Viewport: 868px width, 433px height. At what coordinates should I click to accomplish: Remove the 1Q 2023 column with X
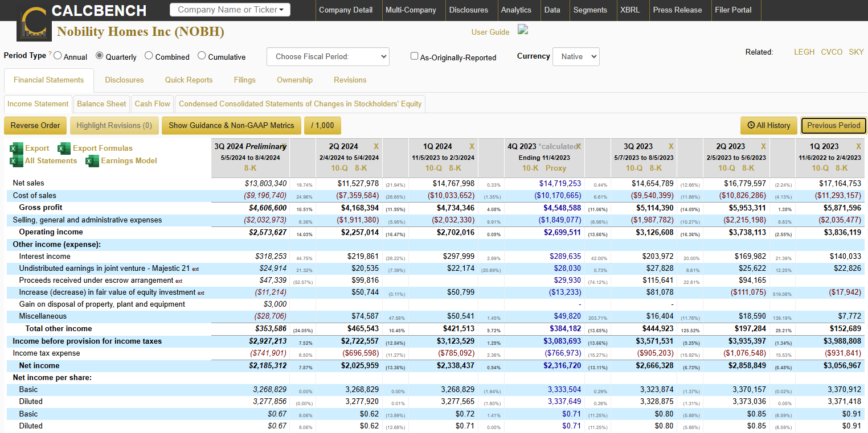pyautogui.click(x=858, y=147)
